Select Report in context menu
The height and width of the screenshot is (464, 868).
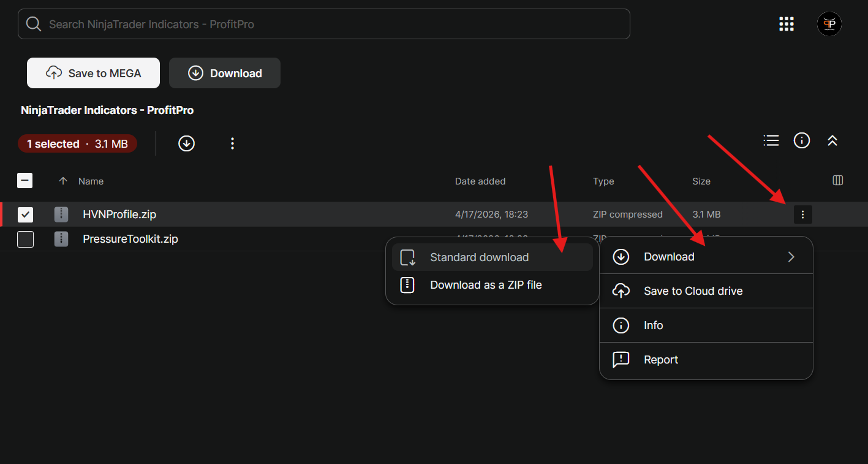click(x=706, y=360)
